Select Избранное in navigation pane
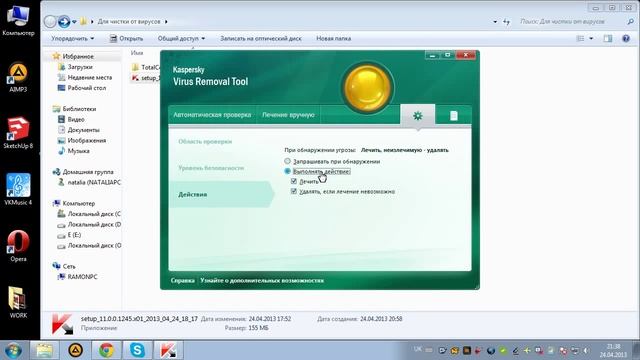Image resolution: width=640 pixels, height=360 pixels. 73,56
